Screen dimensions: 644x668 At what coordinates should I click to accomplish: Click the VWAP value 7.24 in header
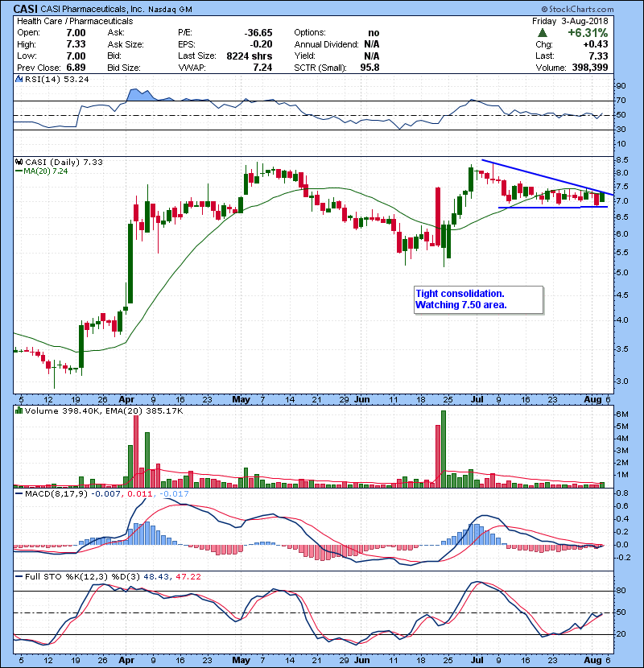pyautogui.click(x=262, y=68)
